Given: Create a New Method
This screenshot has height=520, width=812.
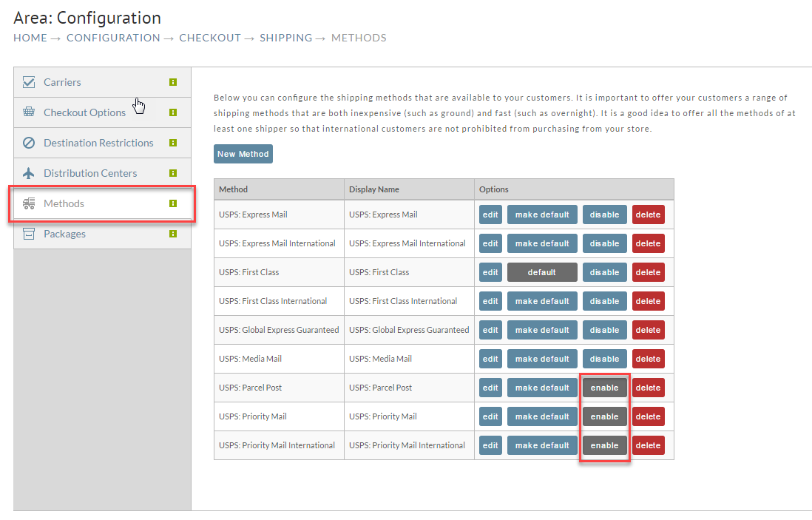Looking at the screenshot, I should pyautogui.click(x=243, y=154).
